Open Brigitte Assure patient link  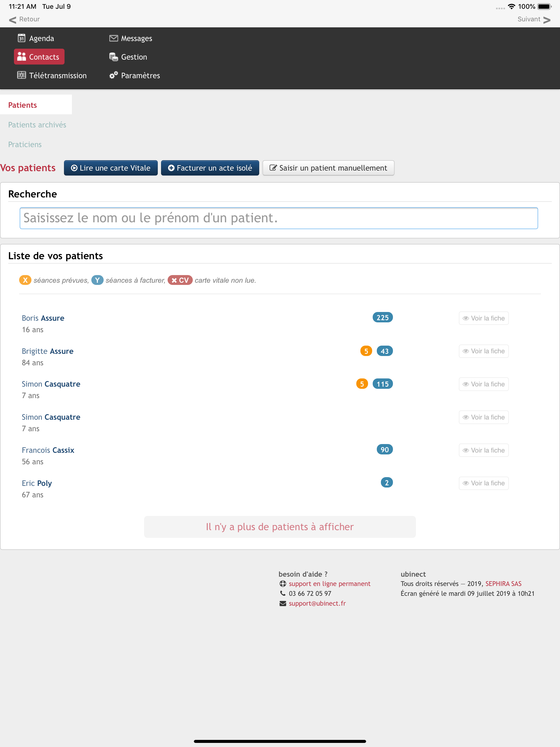48,351
